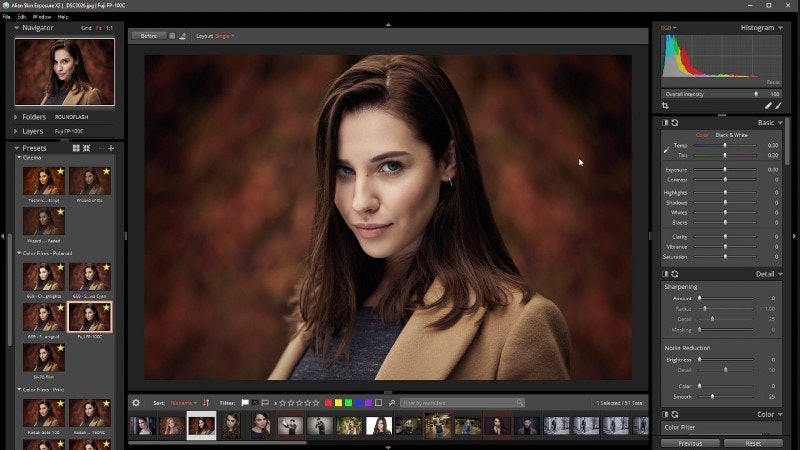Switch to Color mode tab
The width and height of the screenshot is (800, 450).
(702, 135)
